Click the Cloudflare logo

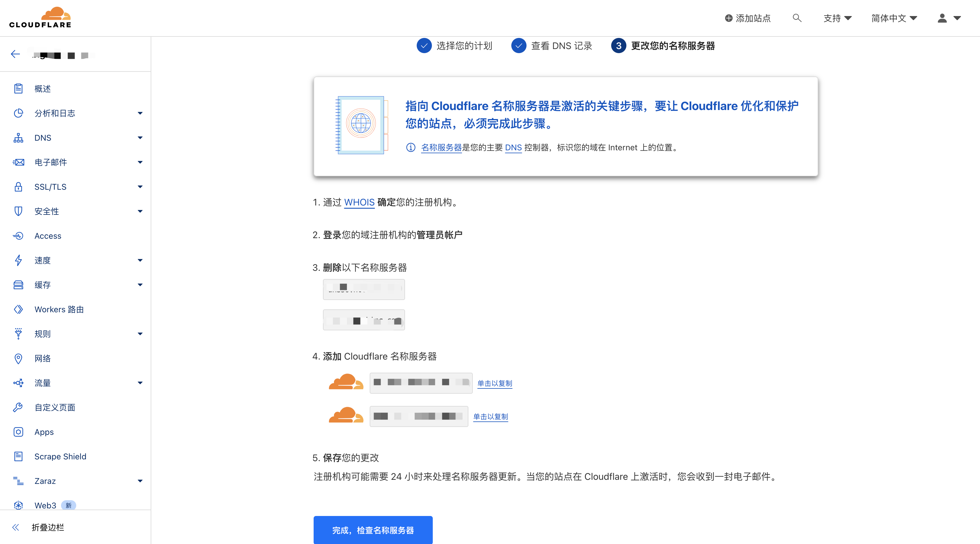[x=40, y=18]
